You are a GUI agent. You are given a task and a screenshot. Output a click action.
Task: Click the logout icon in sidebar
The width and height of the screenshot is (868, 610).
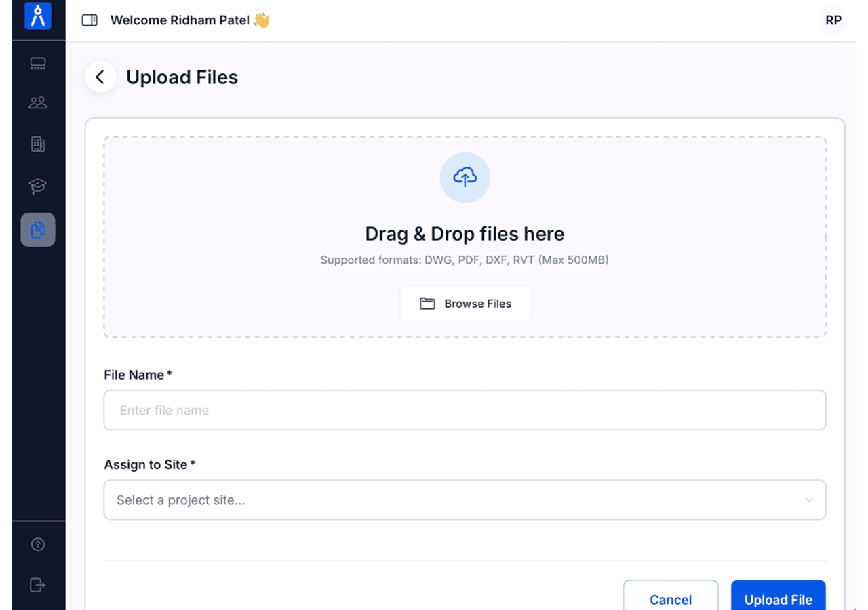click(x=38, y=585)
